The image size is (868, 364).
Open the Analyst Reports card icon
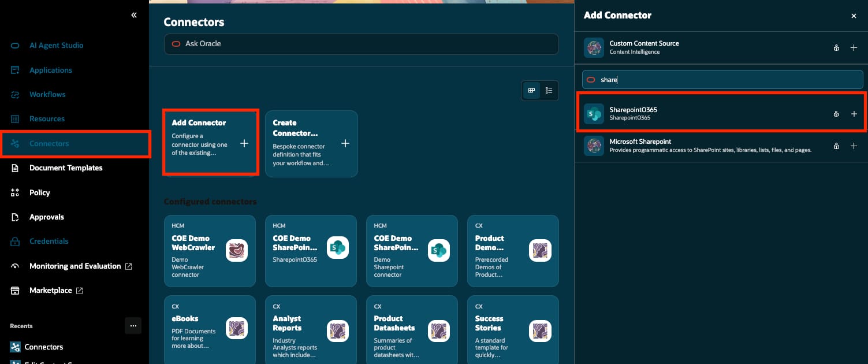[x=338, y=330]
